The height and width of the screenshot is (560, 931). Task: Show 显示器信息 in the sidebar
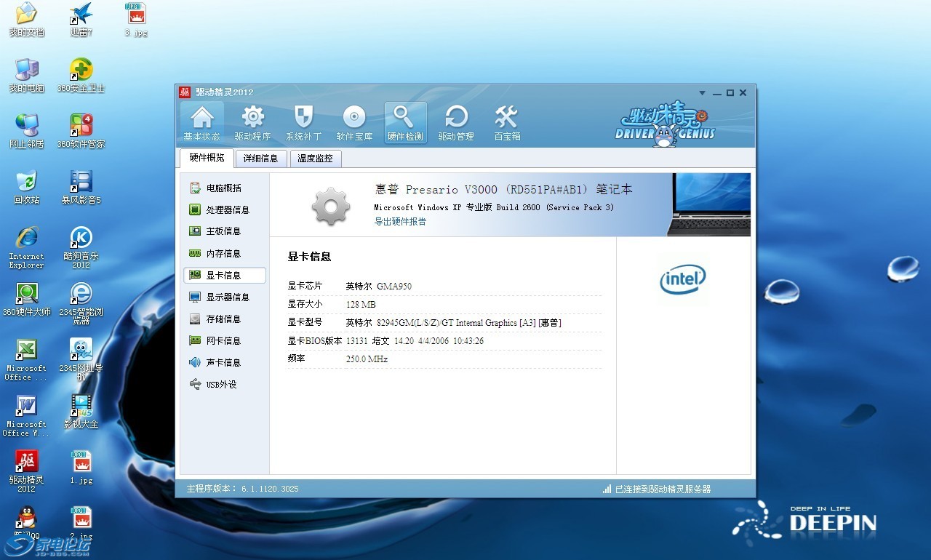click(227, 297)
